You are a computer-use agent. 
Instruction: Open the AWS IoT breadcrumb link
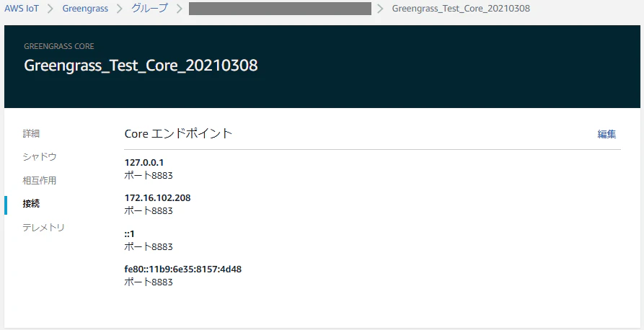point(22,9)
